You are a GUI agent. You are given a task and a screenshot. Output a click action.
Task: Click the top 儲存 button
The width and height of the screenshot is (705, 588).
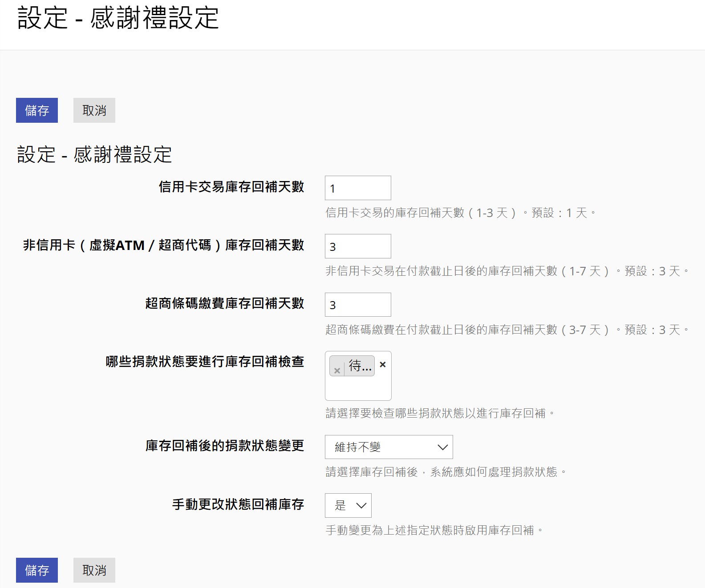[37, 110]
